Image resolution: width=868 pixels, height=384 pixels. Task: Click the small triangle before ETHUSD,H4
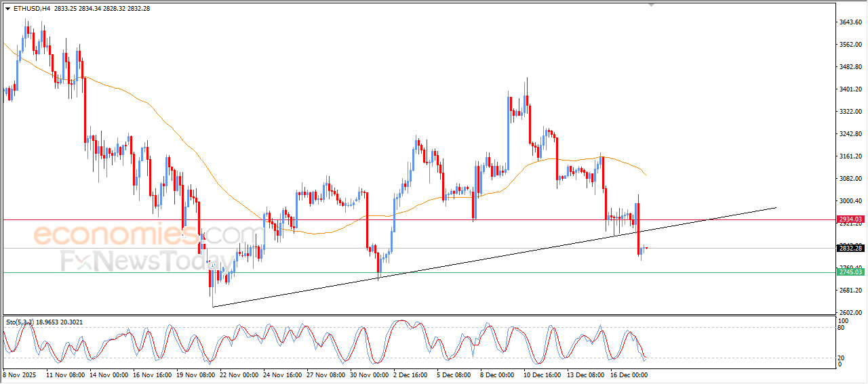(x=7, y=9)
